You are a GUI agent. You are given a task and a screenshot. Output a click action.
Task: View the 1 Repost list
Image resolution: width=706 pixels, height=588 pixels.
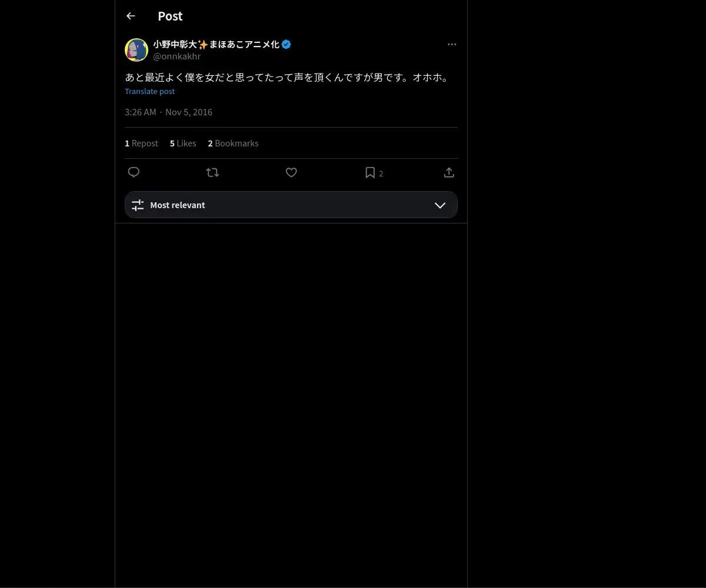[x=141, y=143]
